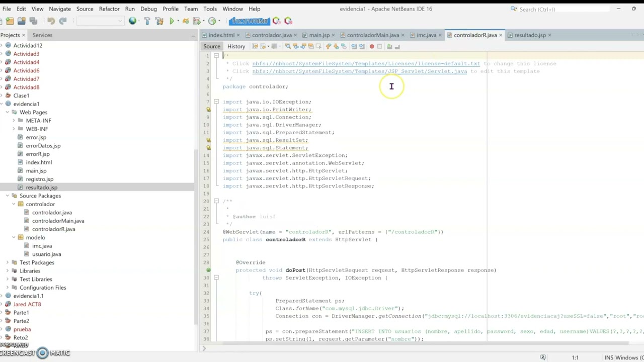
Task: Click the license-default.txt link in comment
Action: 366,63
